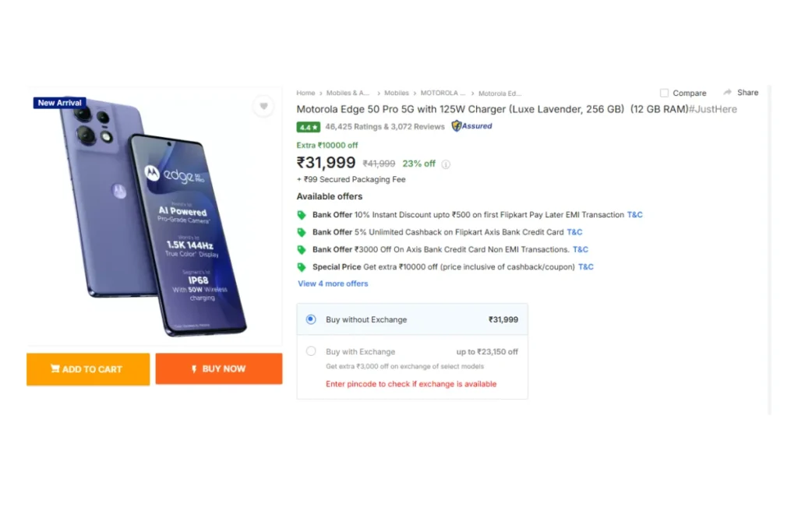The image size is (798, 532).
Task: Select the Buy without Exchange option
Action: pyautogui.click(x=311, y=319)
